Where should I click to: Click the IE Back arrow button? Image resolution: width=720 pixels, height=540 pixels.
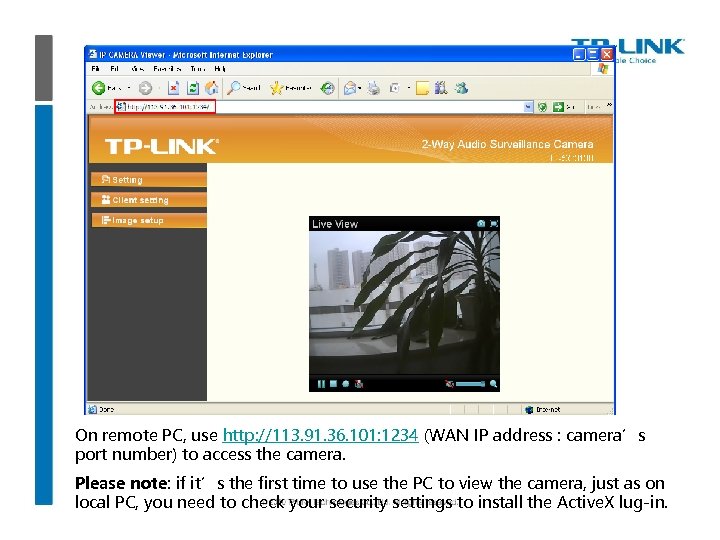click(x=98, y=88)
